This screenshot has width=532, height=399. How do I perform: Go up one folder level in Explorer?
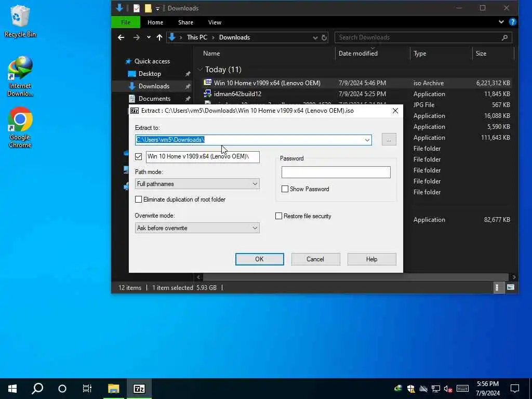[x=159, y=37]
